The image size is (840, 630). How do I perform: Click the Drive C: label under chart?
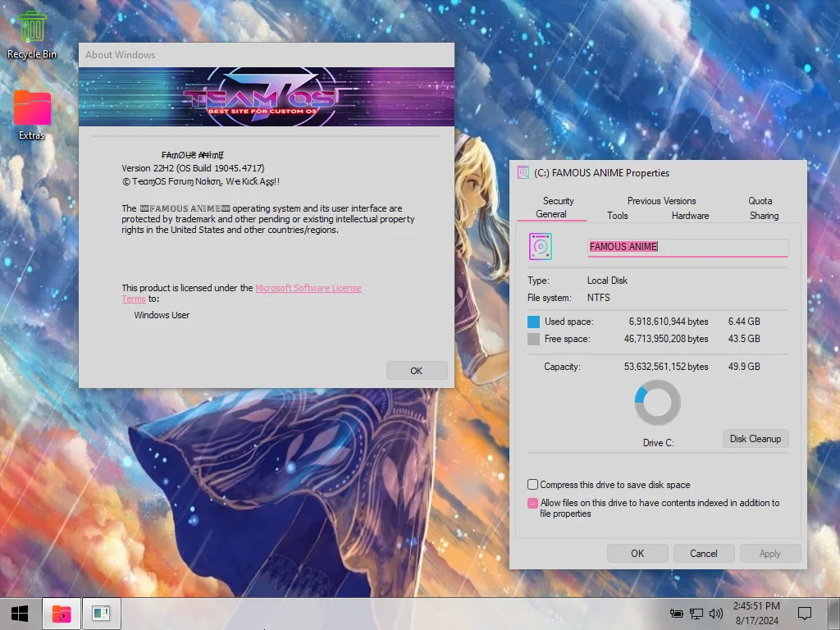[x=659, y=442]
